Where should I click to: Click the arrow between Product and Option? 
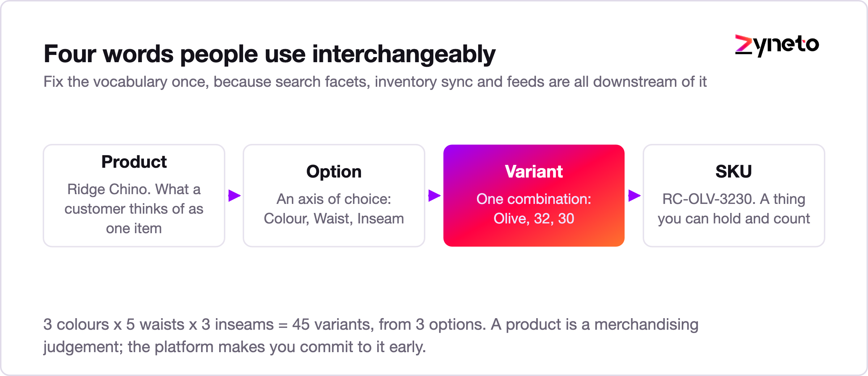point(234,196)
